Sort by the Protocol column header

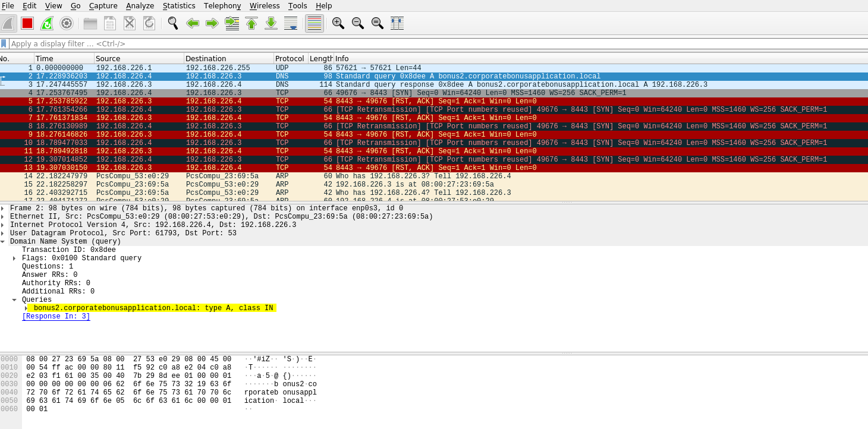click(291, 58)
